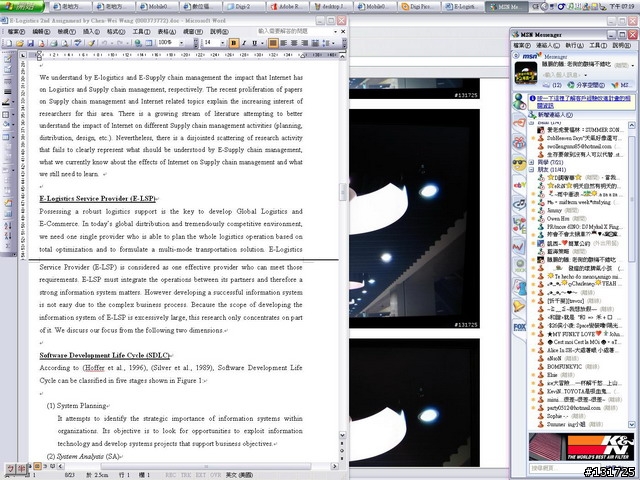Toggle justified alignment button
The image size is (640, 480).
pos(273,43)
